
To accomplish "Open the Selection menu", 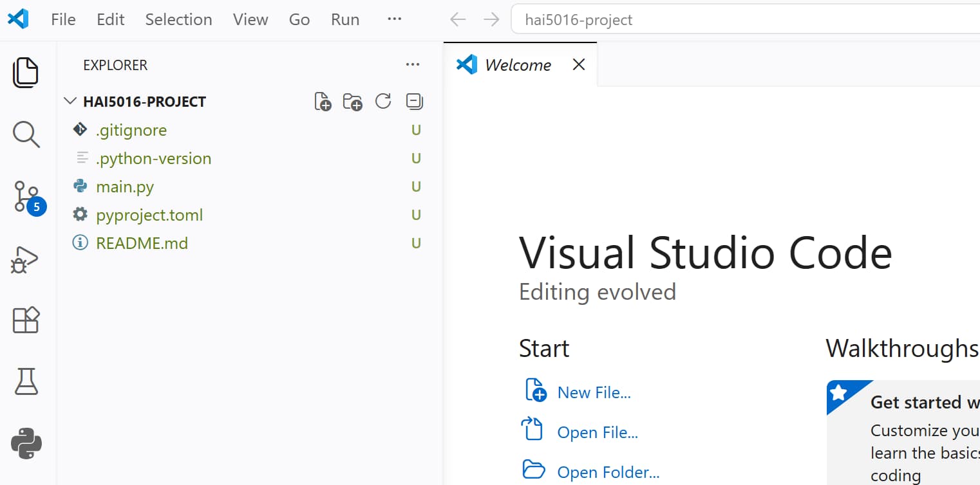I will coord(178,19).
